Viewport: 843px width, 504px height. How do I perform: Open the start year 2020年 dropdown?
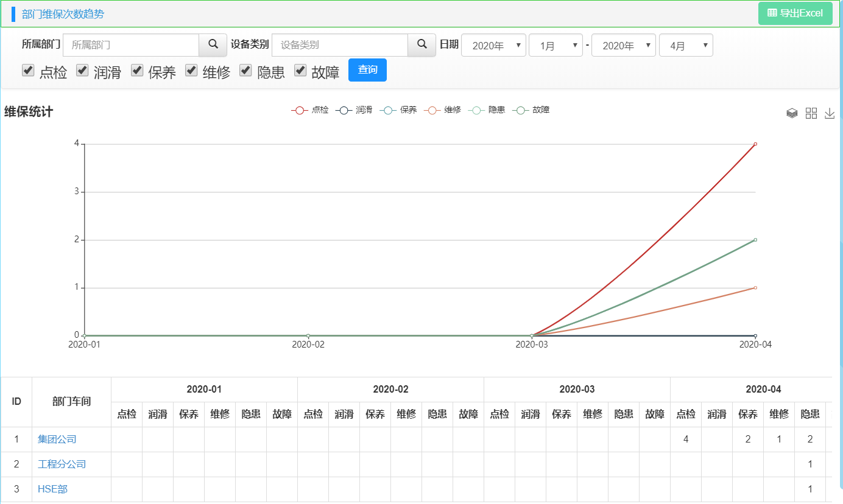[x=493, y=46]
